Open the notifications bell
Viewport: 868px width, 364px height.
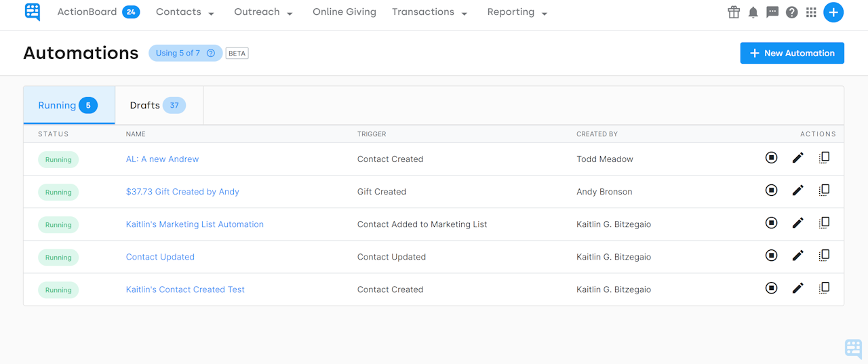click(753, 12)
